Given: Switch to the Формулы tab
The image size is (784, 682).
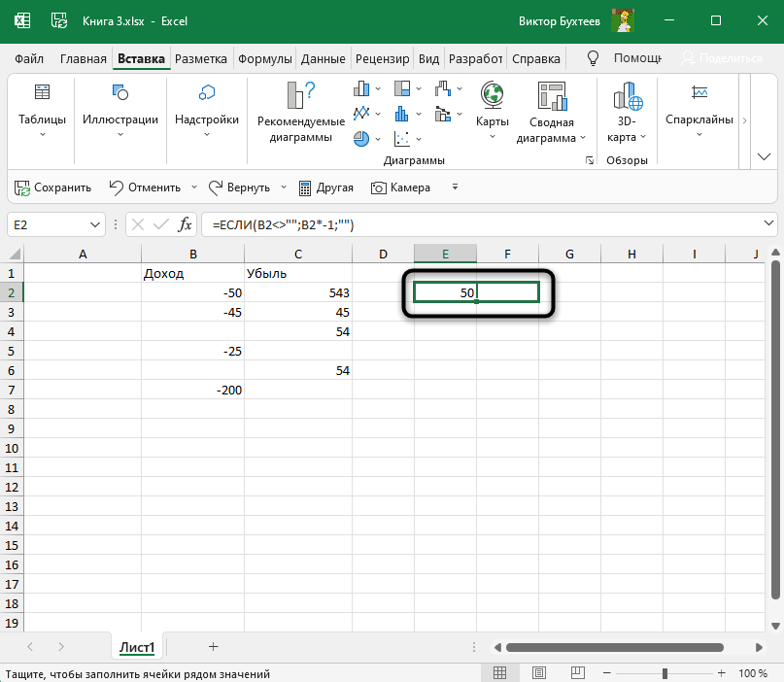Looking at the screenshot, I should tap(266, 58).
